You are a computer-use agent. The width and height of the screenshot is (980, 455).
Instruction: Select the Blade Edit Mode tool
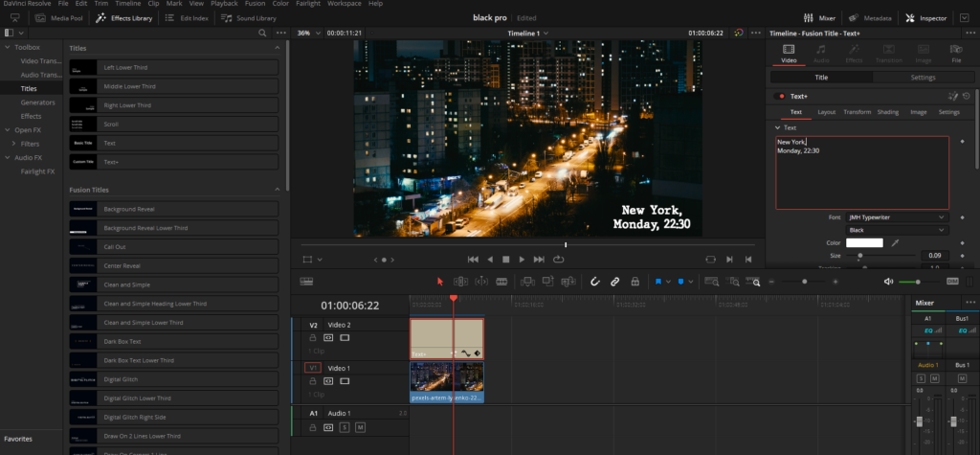tap(501, 282)
